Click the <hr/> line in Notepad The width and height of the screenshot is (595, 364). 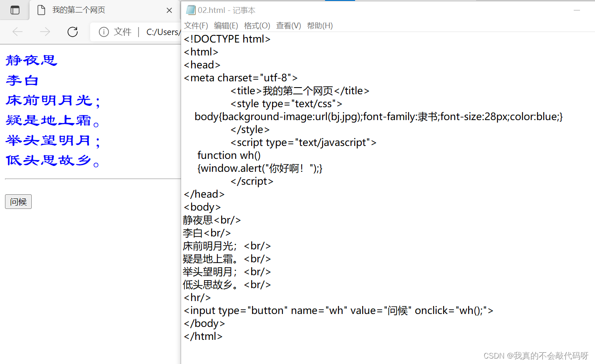point(197,298)
